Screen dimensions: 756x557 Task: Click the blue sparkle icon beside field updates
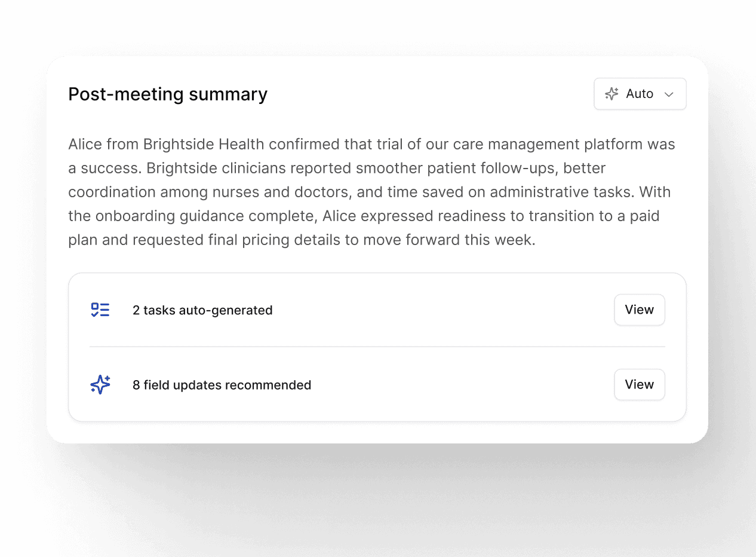[100, 384]
